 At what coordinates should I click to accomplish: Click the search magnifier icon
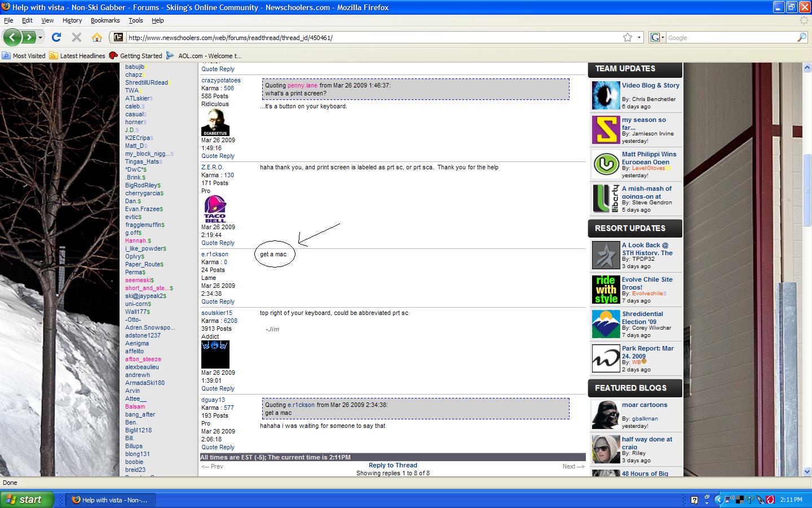pyautogui.click(x=801, y=37)
